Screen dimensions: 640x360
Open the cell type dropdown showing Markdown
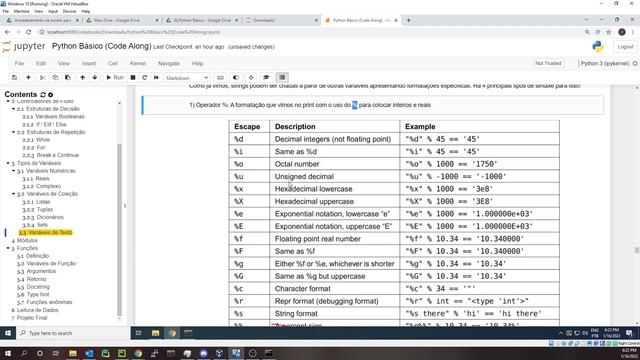coord(187,78)
